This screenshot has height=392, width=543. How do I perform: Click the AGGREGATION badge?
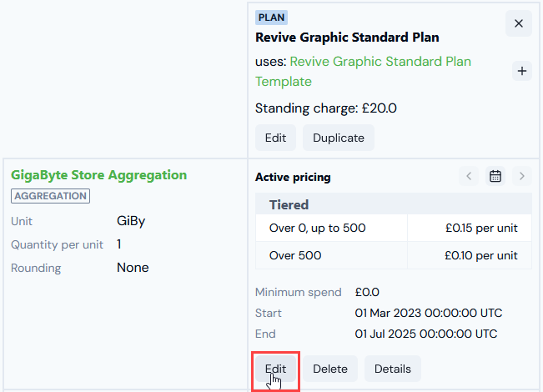point(51,196)
